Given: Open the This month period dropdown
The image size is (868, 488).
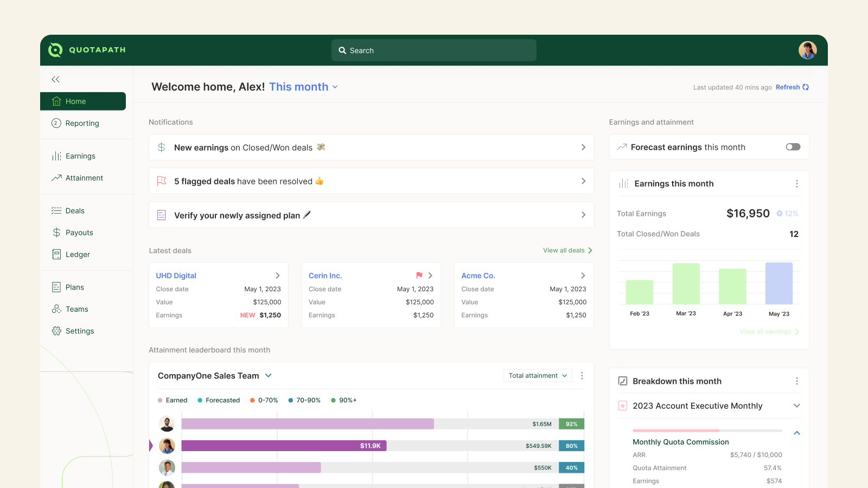Looking at the screenshot, I should pyautogui.click(x=303, y=87).
